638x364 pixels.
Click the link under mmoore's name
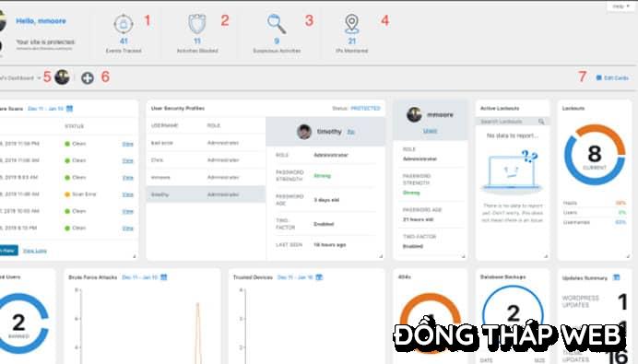point(430,131)
